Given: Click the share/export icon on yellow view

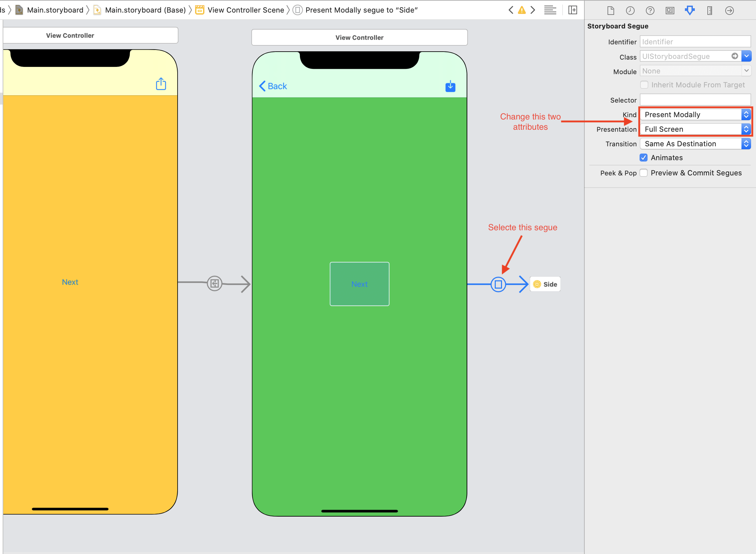Looking at the screenshot, I should click(161, 85).
